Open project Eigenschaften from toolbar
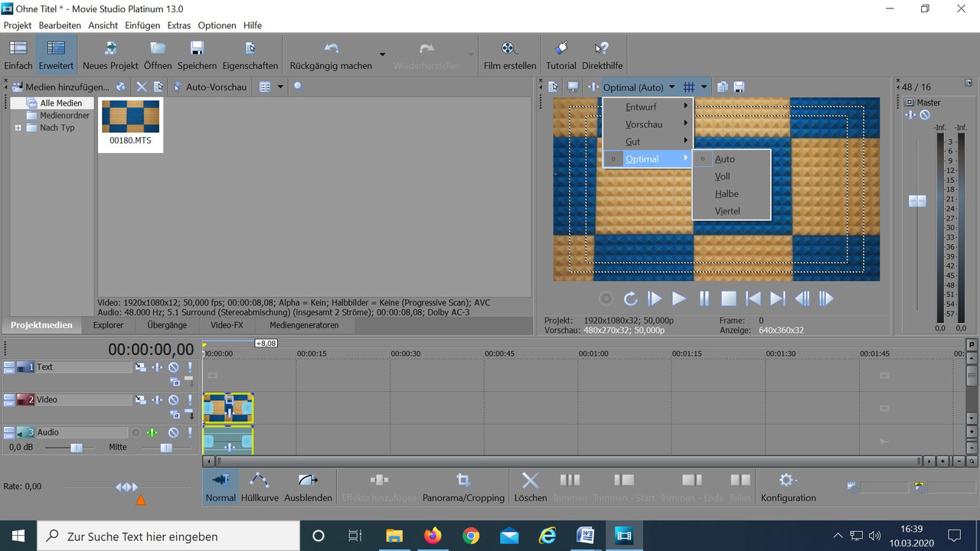Image resolution: width=980 pixels, height=551 pixels. (250, 54)
